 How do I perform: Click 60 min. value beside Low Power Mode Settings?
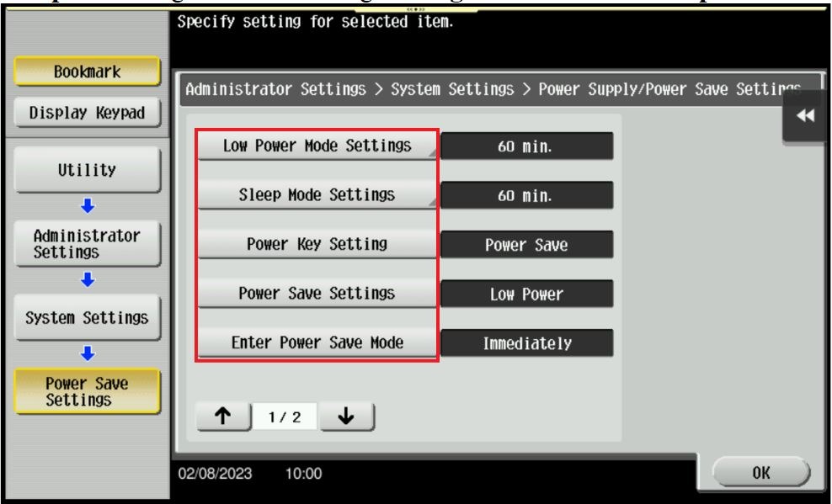point(527,146)
